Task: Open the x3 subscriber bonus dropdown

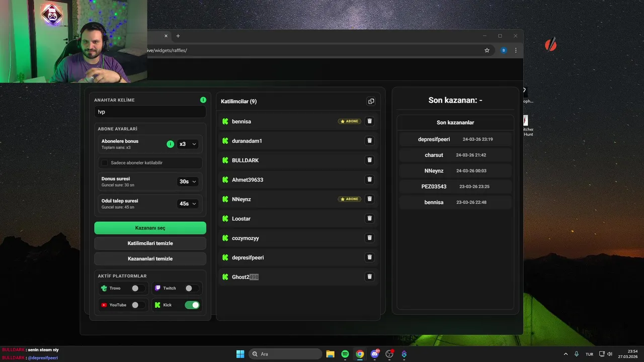Action: 188,144
